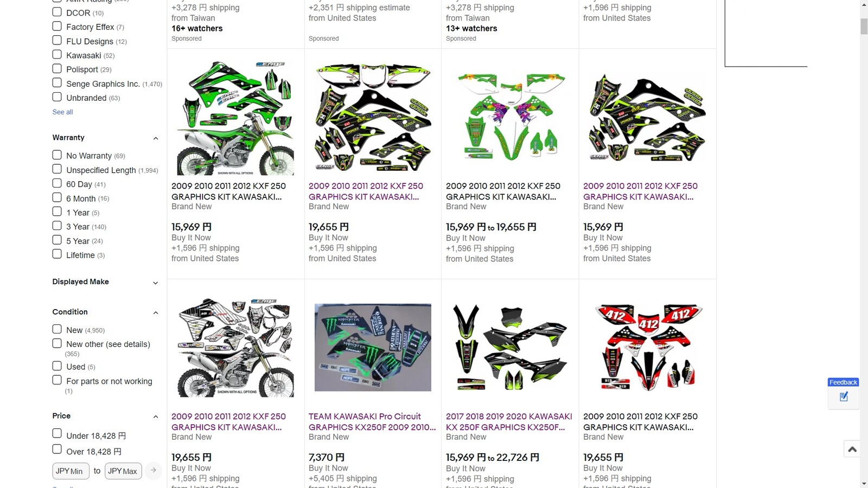View the red 412 graphics kit thumbnail
Image resolution: width=868 pixels, height=488 pixels.
(x=648, y=348)
